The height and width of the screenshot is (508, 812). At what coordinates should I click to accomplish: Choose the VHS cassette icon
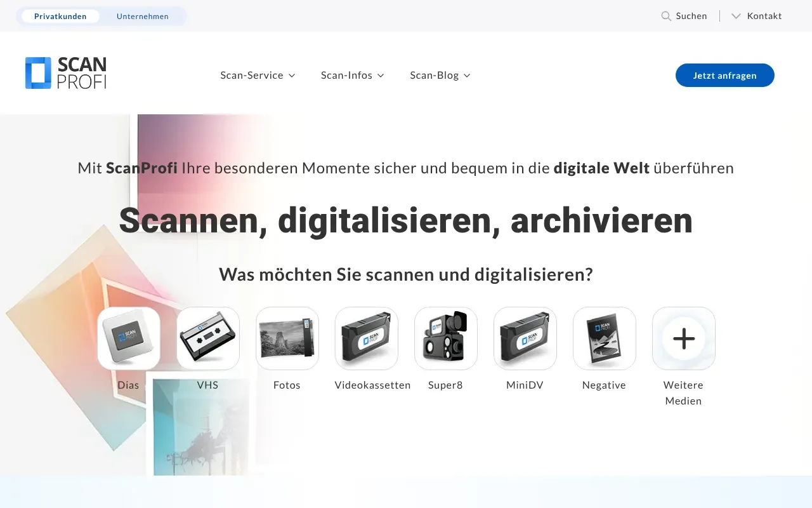[207, 338]
